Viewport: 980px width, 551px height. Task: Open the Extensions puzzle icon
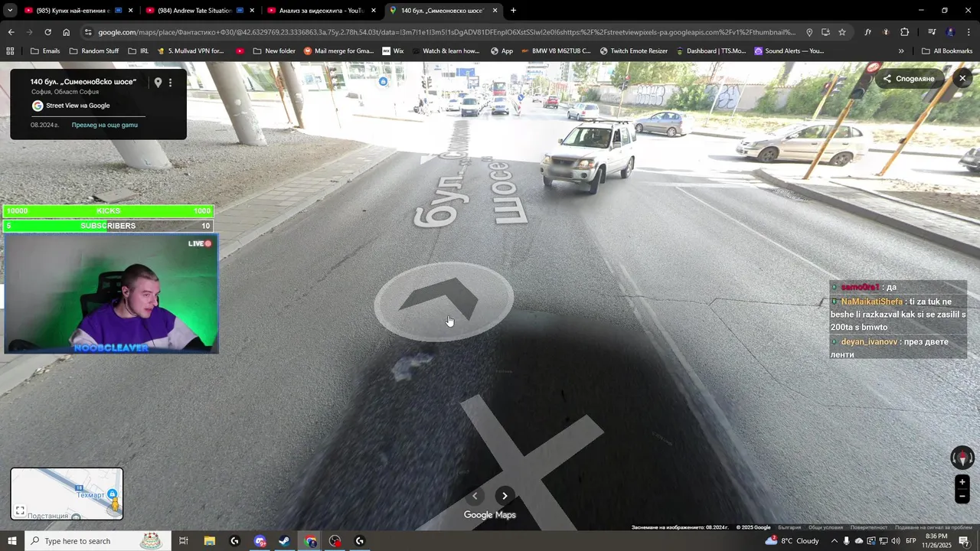(x=904, y=32)
